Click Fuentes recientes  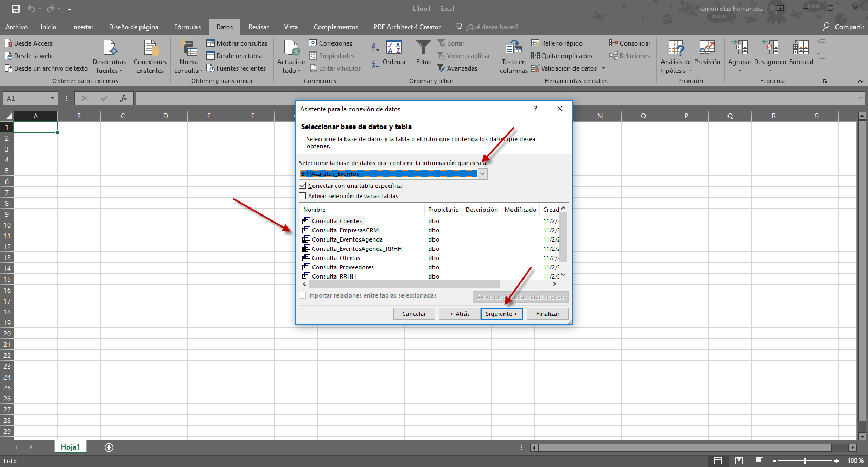pos(236,68)
